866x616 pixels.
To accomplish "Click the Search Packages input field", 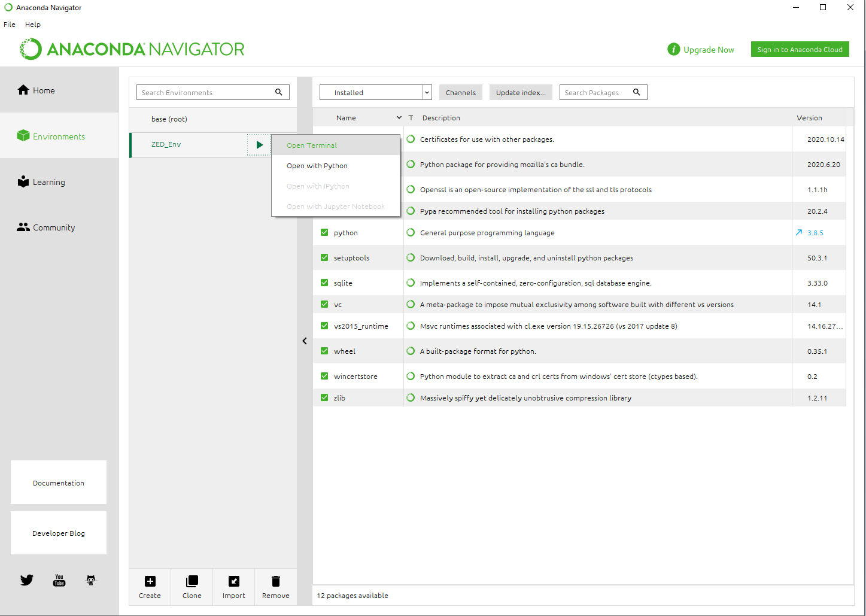I will click(x=597, y=93).
